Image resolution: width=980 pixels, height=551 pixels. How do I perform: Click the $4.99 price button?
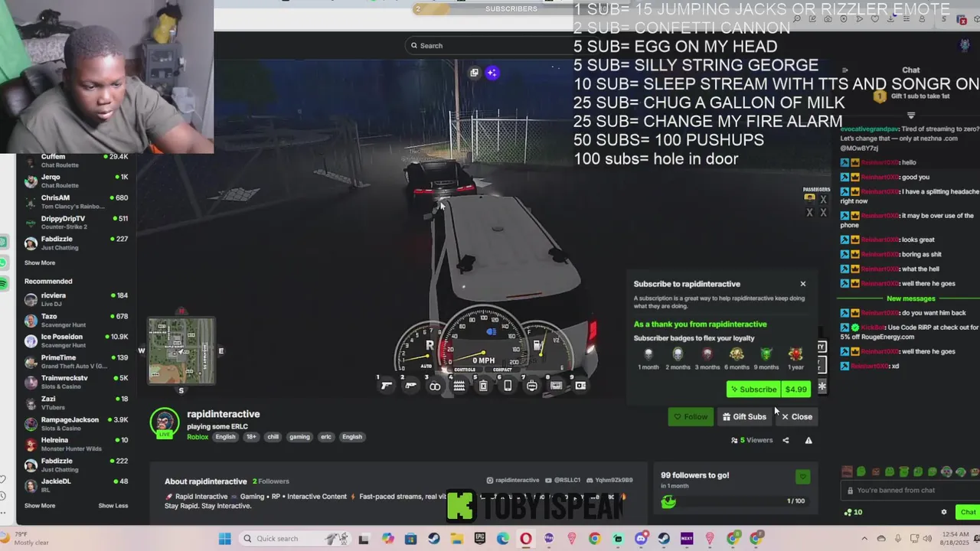pos(796,390)
